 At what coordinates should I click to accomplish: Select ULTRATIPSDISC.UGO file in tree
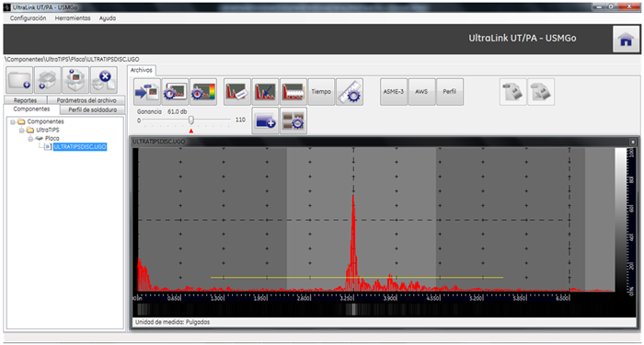click(80, 146)
